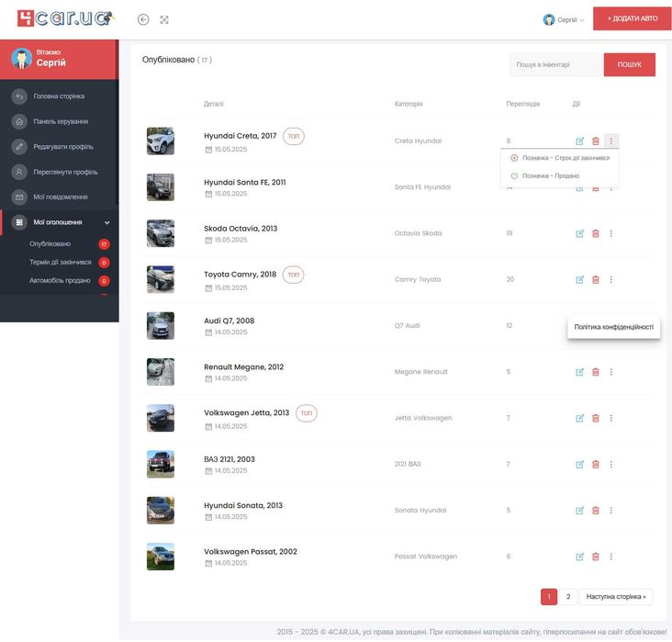Open more options for Hyundai Sonata
Screen dimensions: 672x642
pyautogui.click(x=611, y=511)
